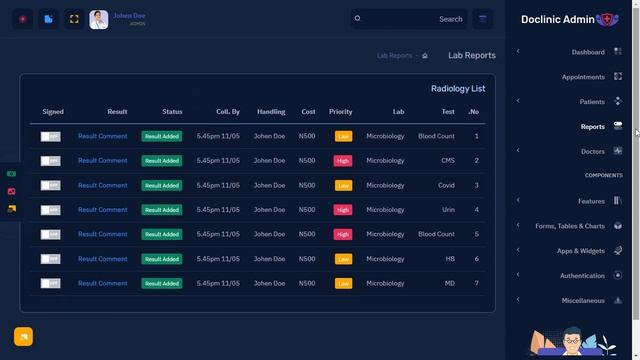Click the yellow floating button at bottom left
Screen dimensions: 640x360
23,337
